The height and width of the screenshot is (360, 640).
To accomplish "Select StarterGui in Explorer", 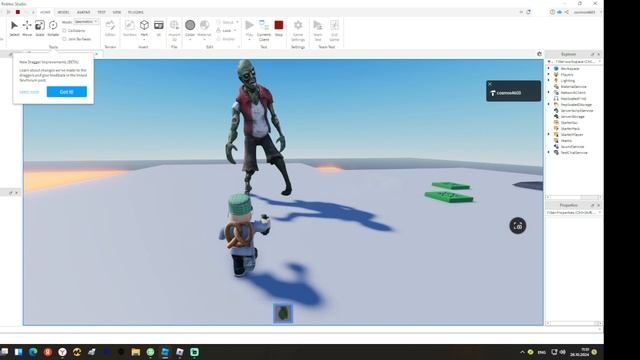I will click(x=569, y=122).
